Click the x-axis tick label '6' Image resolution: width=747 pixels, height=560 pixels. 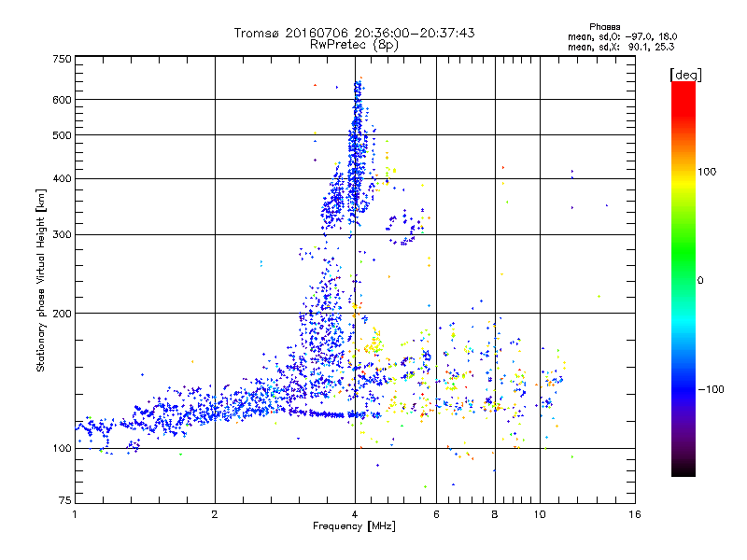pos(436,514)
